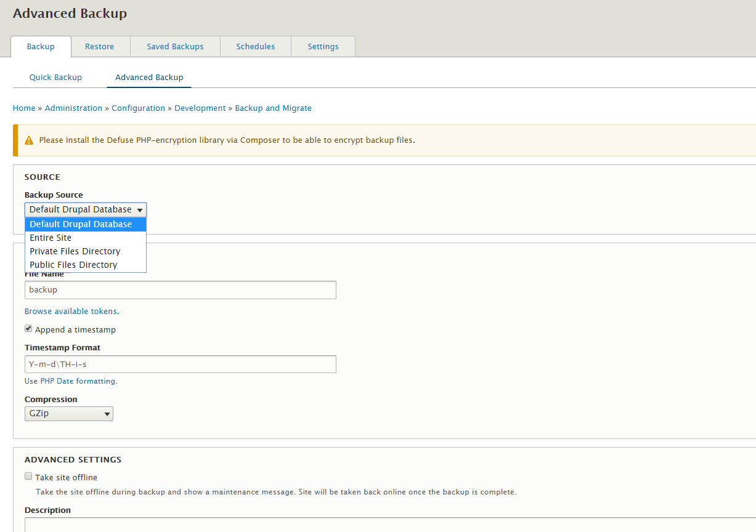Click the Timestamp Format input field

[181, 364]
